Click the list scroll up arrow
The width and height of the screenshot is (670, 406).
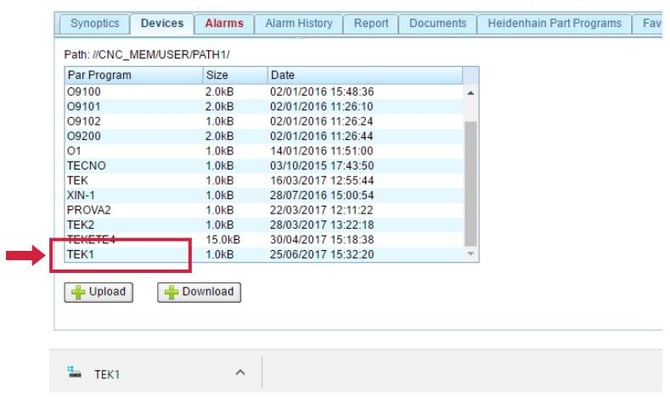(470, 93)
